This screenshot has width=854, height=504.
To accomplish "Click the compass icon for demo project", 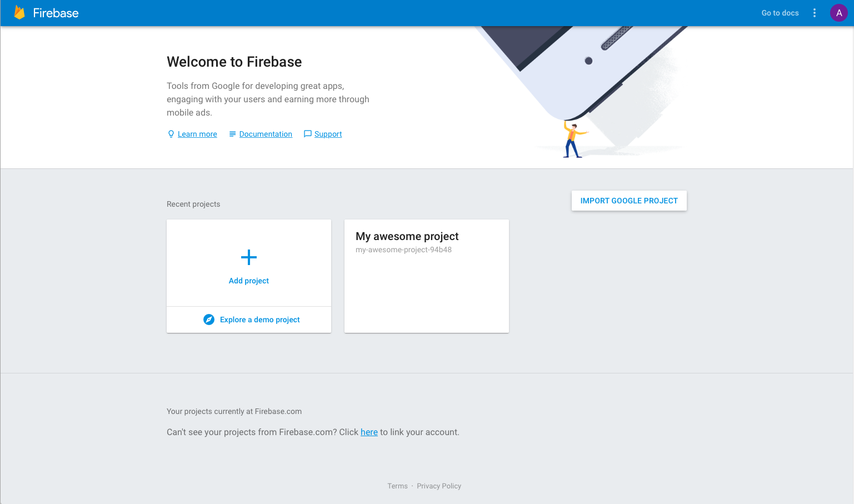I will 209,320.
